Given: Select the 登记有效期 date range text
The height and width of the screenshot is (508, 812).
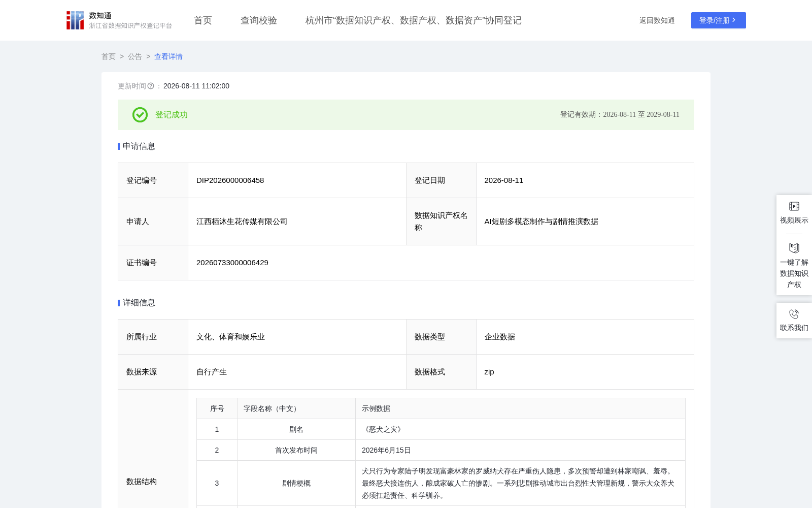Looking at the screenshot, I should (x=620, y=115).
